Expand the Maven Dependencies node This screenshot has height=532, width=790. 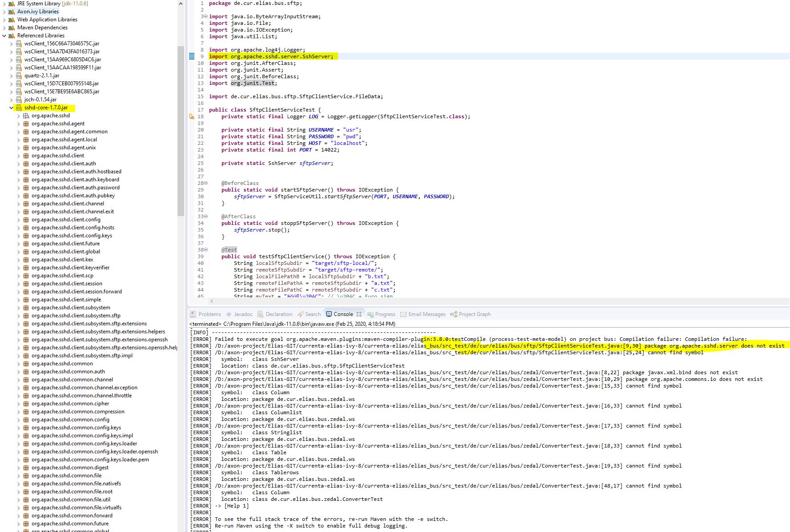(x=4, y=28)
